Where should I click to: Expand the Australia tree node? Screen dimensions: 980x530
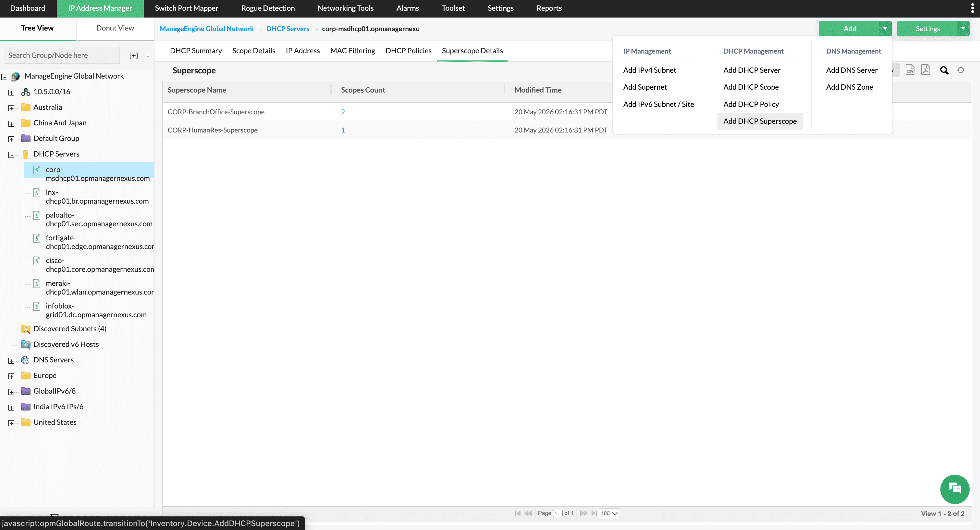point(11,108)
